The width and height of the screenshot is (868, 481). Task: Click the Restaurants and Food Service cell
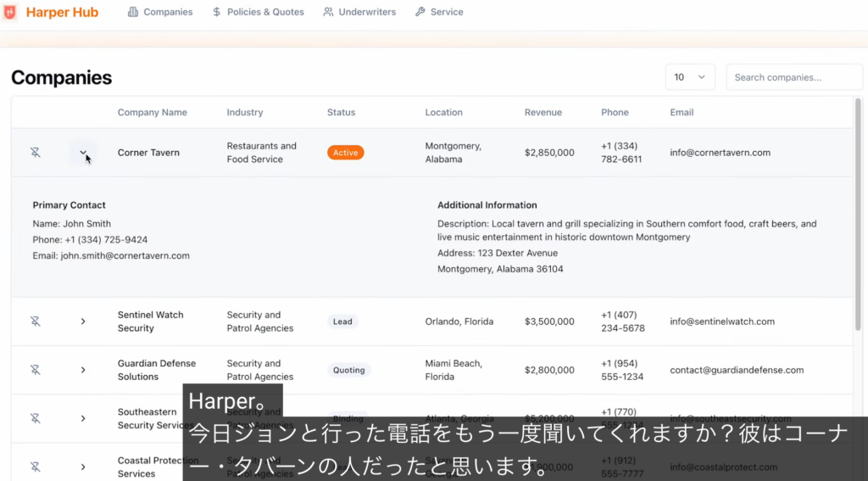(261, 153)
